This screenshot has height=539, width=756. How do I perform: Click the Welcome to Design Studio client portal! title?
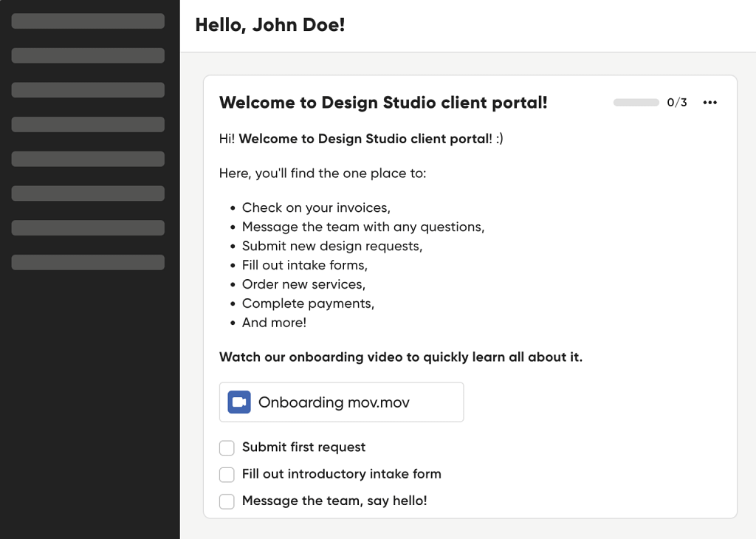[383, 103]
